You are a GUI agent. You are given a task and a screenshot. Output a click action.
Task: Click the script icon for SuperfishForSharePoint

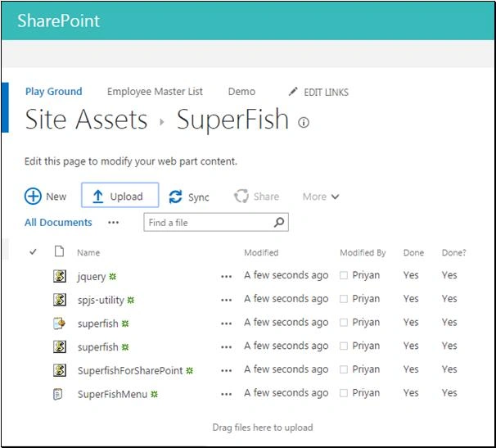(60, 370)
